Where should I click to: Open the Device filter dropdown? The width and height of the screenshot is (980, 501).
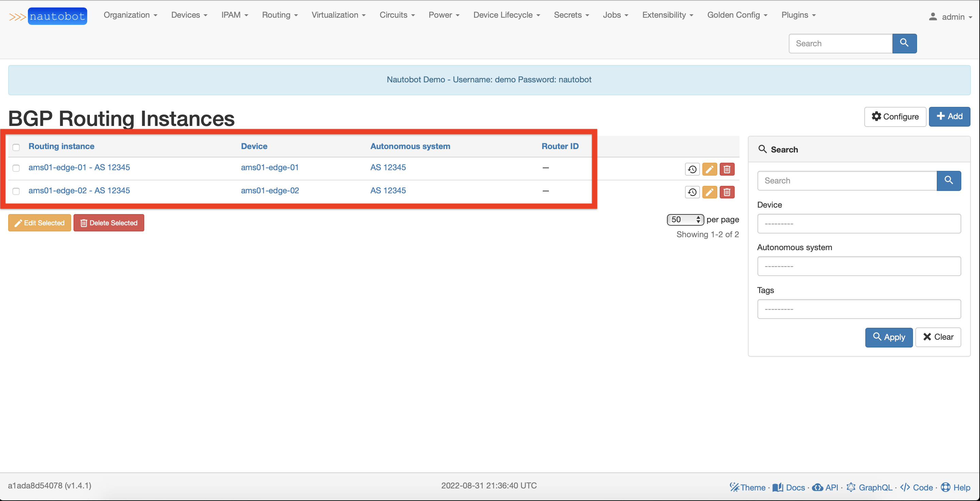859,224
